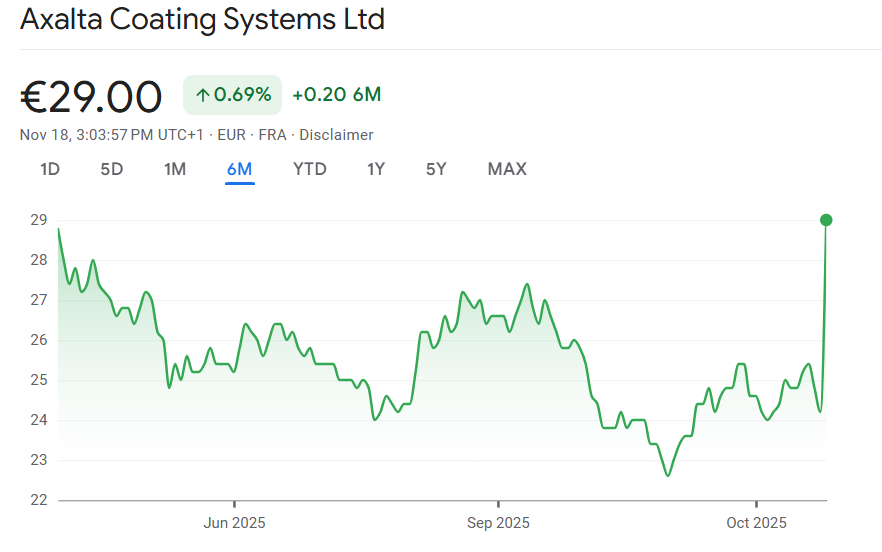Expand the chart to MAX range

point(507,169)
